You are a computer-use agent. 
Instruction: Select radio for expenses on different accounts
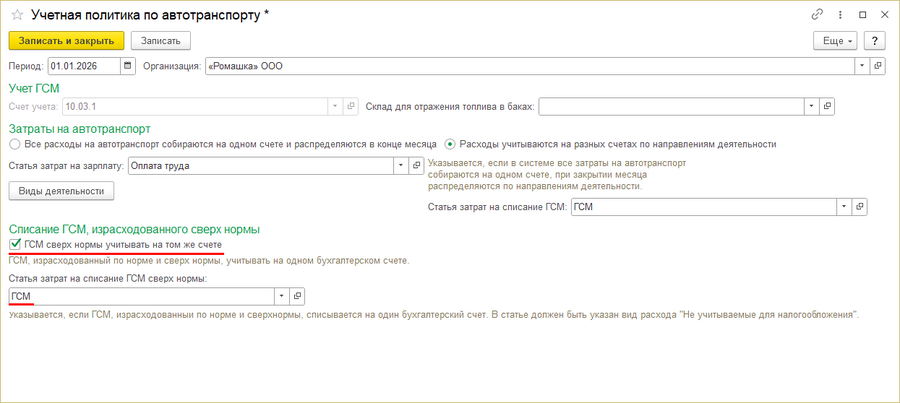pos(451,144)
